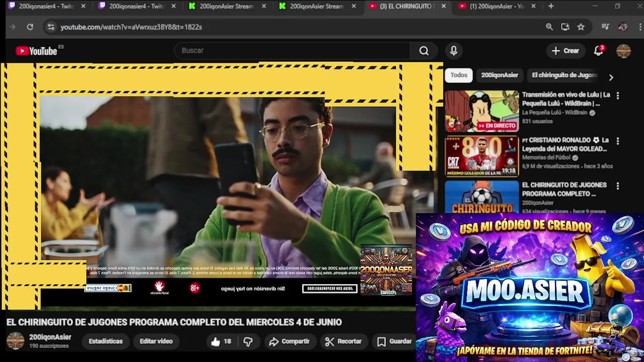Click Recortar to clip the video

tap(343, 341)
